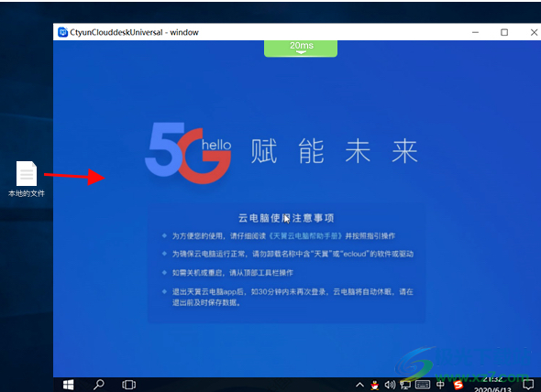Switch the 中 input language indicator
541x392 pixels.
pos(440,385)
